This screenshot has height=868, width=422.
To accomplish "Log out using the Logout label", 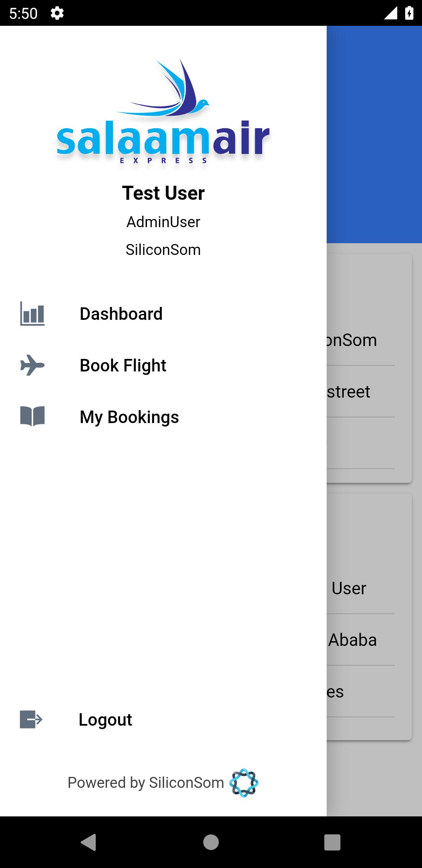I will (x=105, y=720).
